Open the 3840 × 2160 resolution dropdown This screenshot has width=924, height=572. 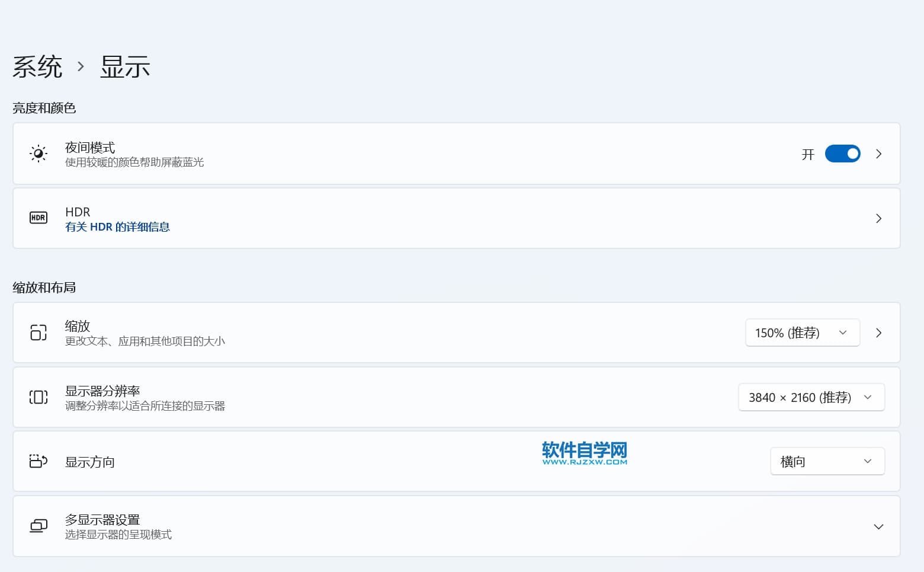pos(811,397)
